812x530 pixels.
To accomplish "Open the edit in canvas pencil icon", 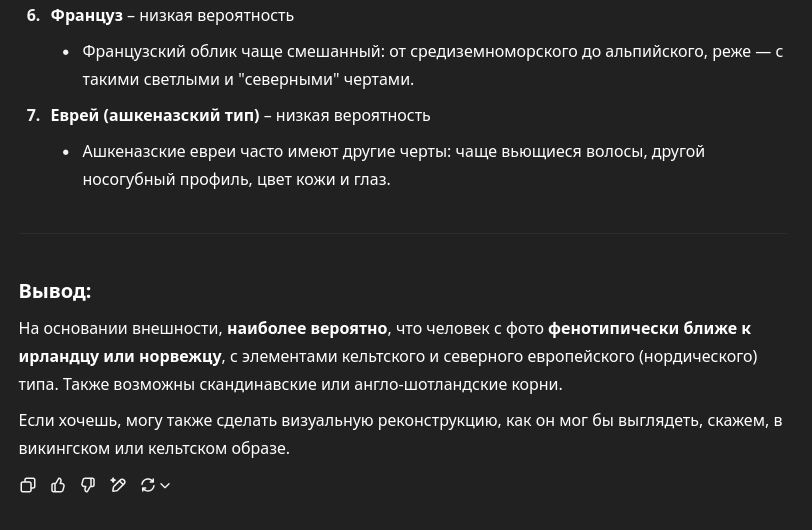I will (x=118, y=485).
